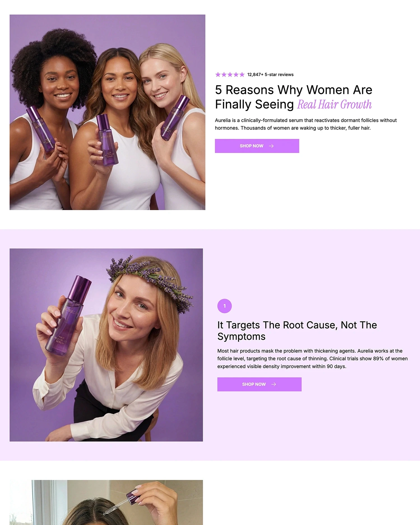The width and height of the screenshot is (420, 525).
Task: Click It Targets The Root Cause heading
Action: [x=297, y=331]
